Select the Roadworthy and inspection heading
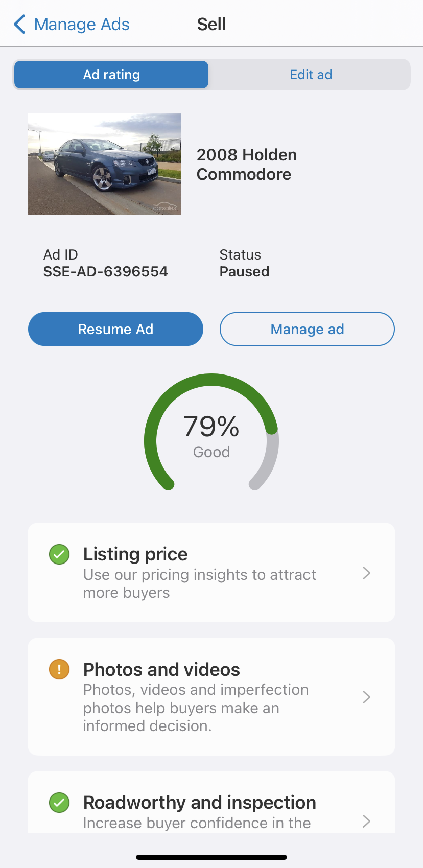 [x=199, y=803]
